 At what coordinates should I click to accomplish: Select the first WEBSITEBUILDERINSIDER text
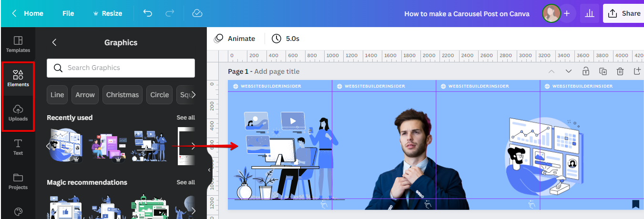click(x=271, y=86)
